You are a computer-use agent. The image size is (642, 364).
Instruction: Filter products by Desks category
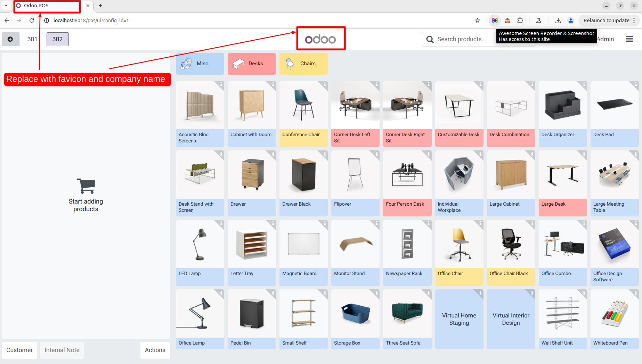(x=252, y=64)
